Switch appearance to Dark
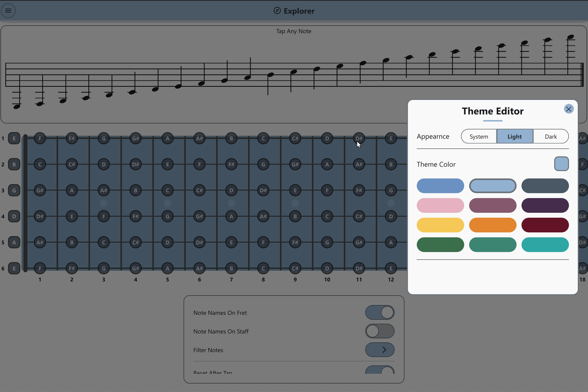Viewport: 588px width, 392px height. (x=551, y=136)
